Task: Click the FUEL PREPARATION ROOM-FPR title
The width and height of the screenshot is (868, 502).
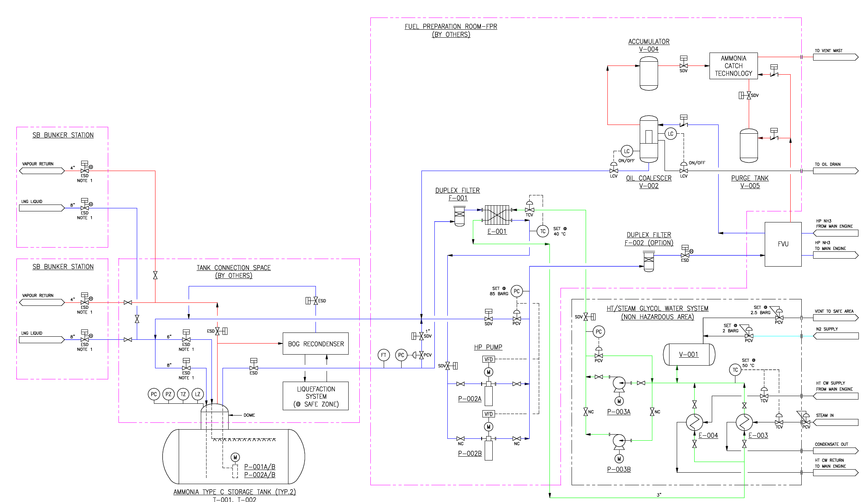Action: coord(451,26)
